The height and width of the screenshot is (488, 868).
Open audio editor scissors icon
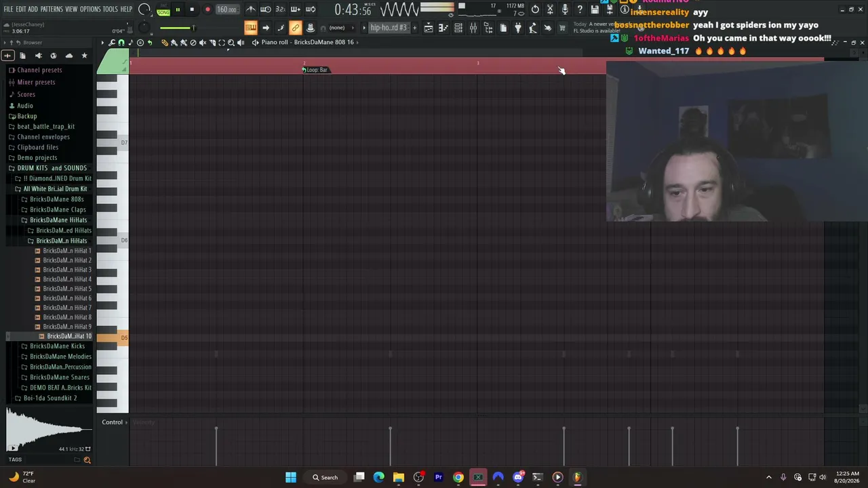point(550,9)
